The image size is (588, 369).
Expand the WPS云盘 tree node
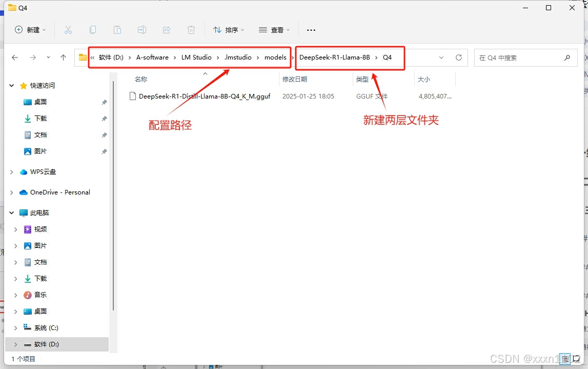[x=12, y=172]
